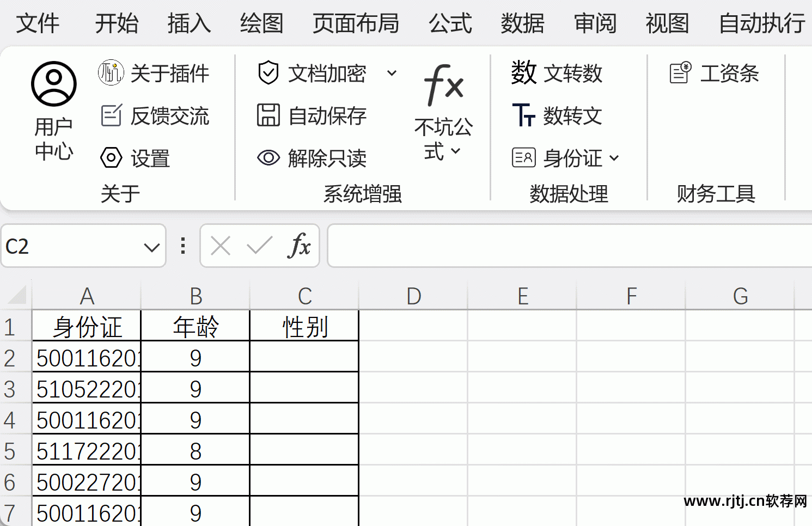Click the 反馈交流 label
The image size is (812, 526).
pyautogui.click(x=170, y=115)
